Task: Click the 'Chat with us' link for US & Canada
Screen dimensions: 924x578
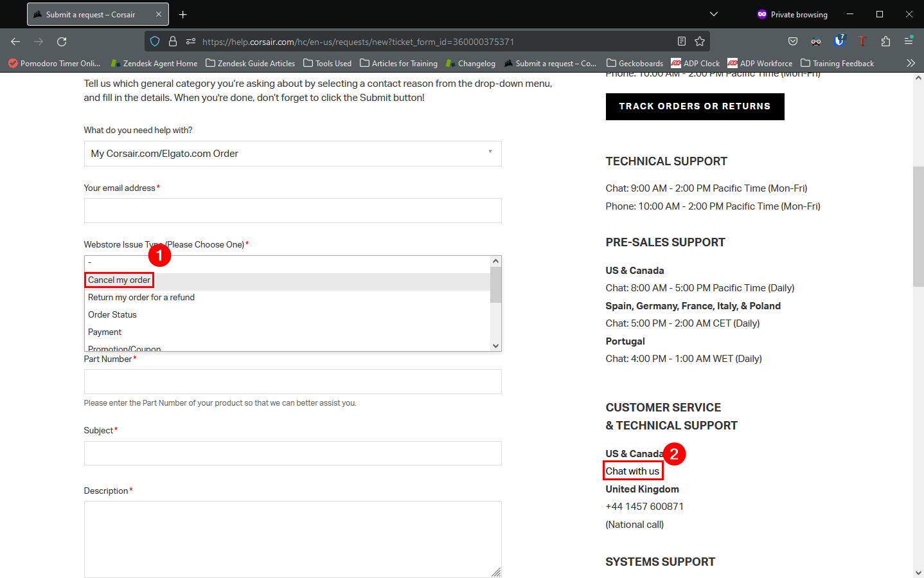Action: [632, 471]
